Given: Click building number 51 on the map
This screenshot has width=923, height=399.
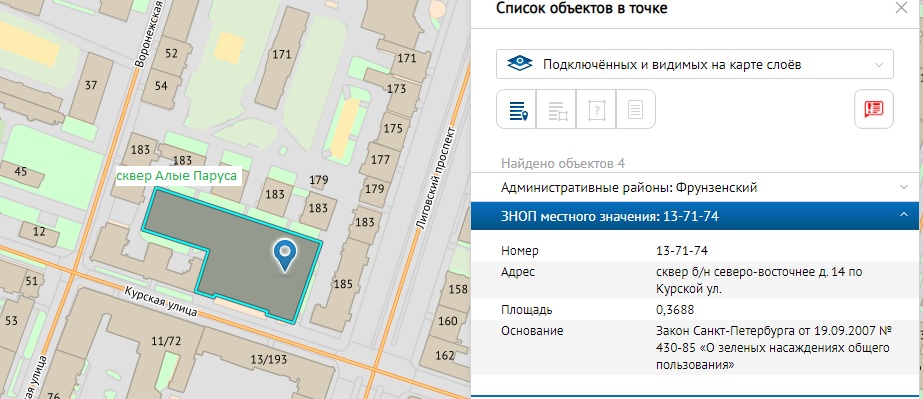Looking at the screenshot, I should pos(31,281).
